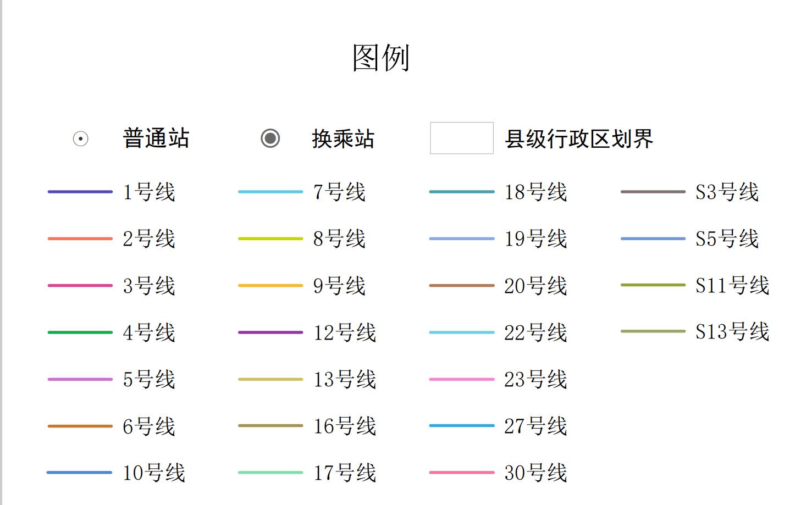812x505 pixels.
Task: Click the 30号线 text label
Action: coord(535,473)
